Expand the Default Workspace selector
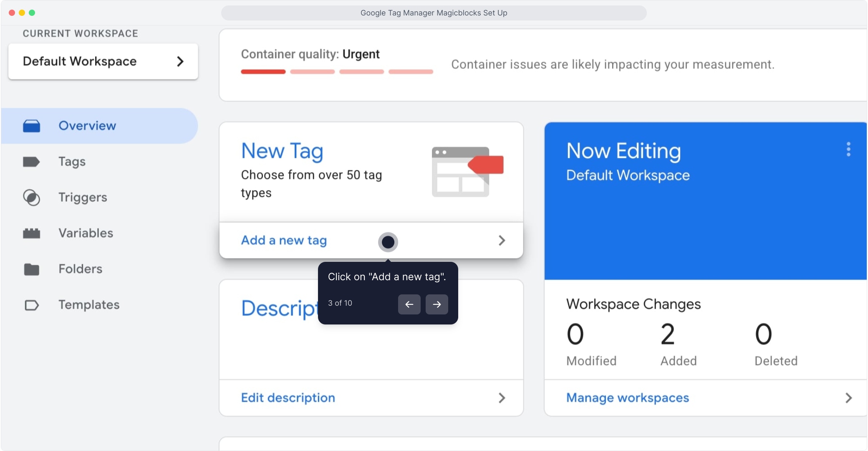 [x=103, y=61]
